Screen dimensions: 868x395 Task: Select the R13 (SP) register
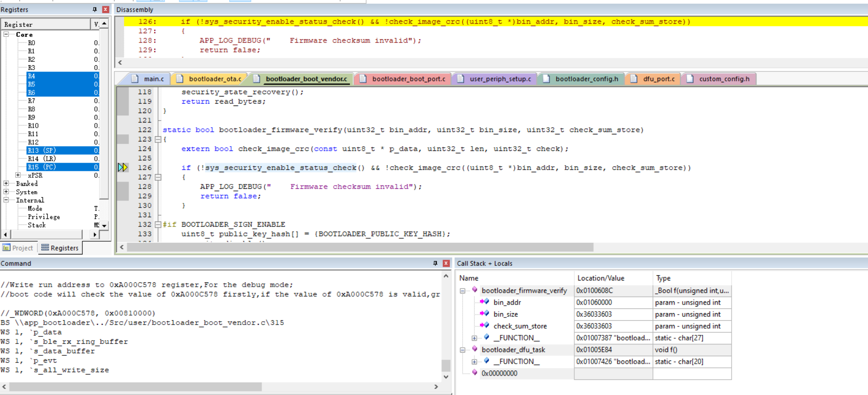pos(42,150)
